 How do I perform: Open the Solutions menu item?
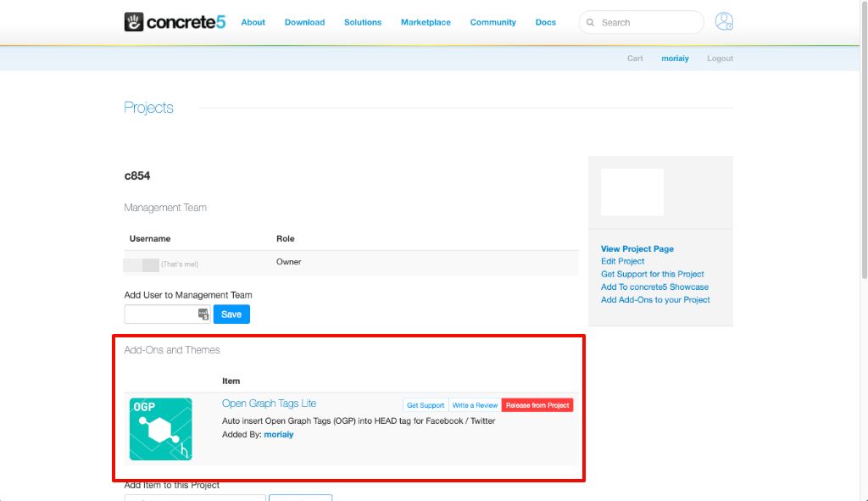[x=363, y=22]
